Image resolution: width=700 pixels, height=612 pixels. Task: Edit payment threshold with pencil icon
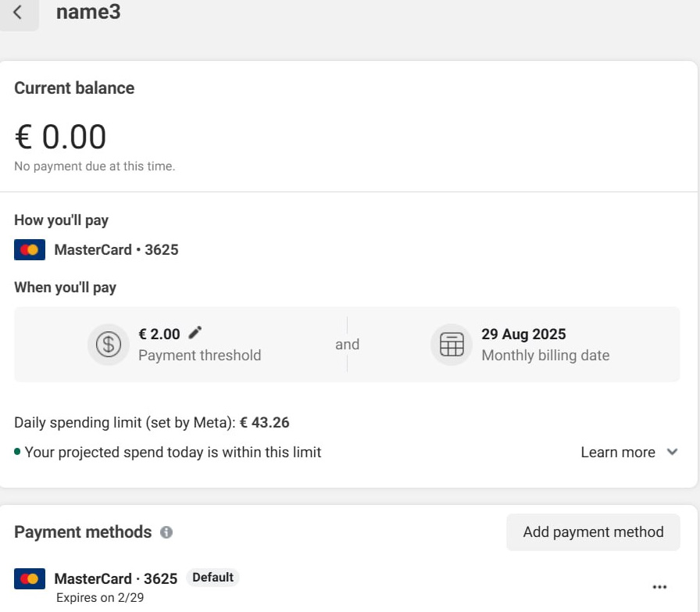pyautogui.click(x=195, y=333)
